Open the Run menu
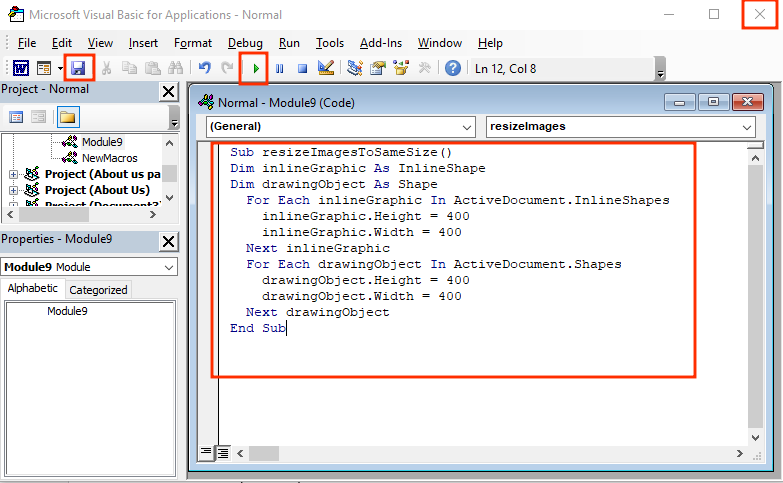The width and height of the screenshot is (783, 483). [289, 43]
